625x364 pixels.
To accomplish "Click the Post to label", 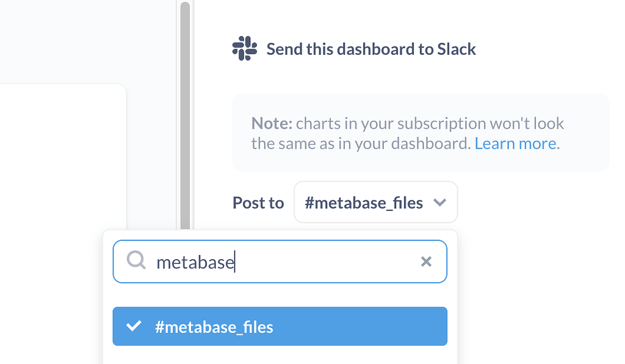I will 258,202.
